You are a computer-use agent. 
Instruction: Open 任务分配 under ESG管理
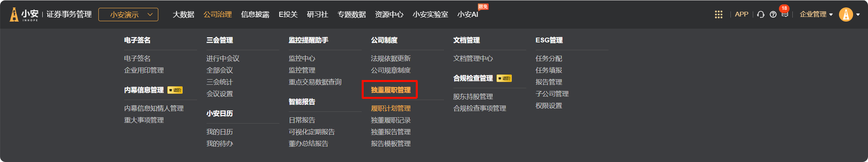[x=549, y=58]
